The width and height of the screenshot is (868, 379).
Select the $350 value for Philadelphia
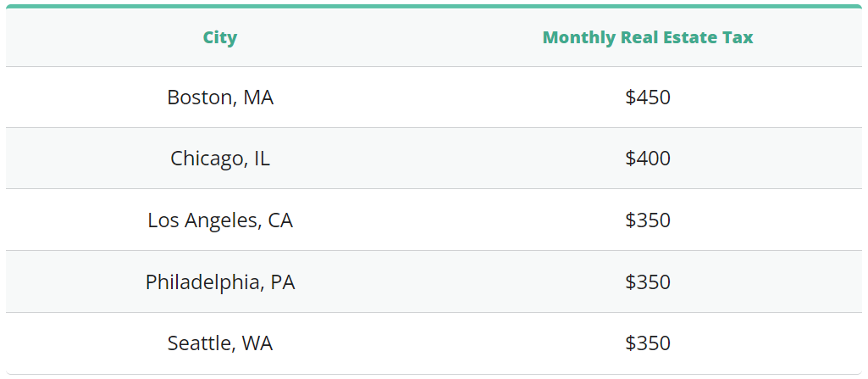[x=648, y=281]
